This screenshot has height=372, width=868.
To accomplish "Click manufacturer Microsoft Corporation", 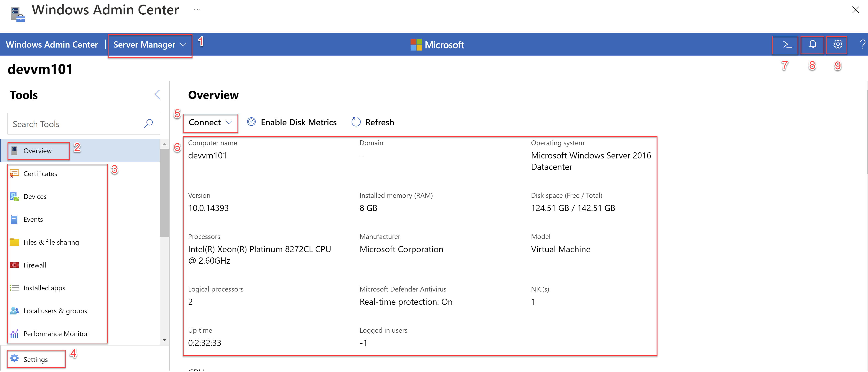I will click(401, 249).
